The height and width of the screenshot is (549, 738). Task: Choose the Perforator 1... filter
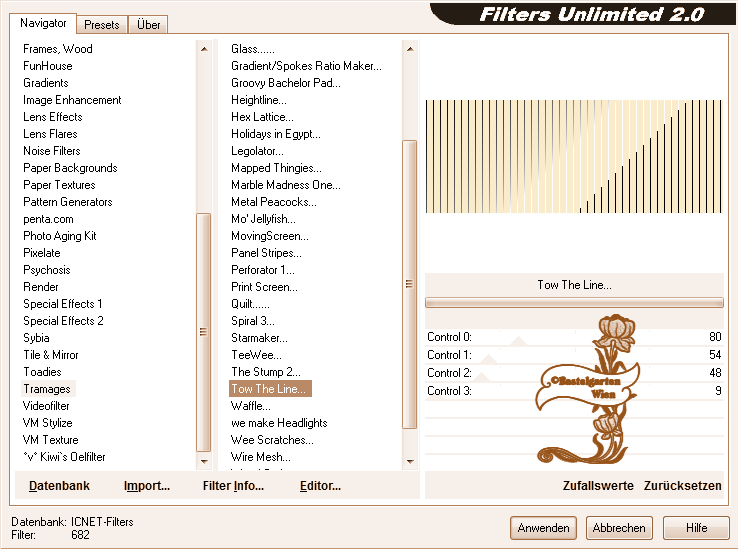tap(263, 270)
